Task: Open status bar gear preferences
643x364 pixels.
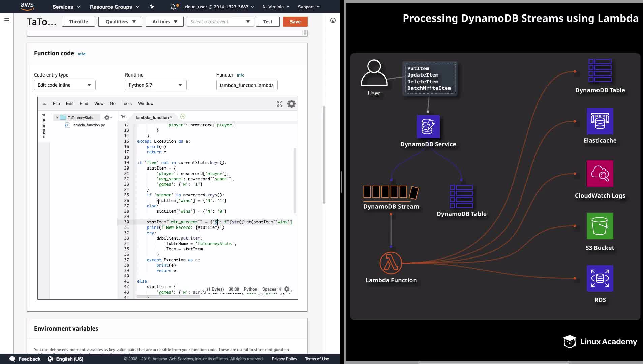Action: pyautogui.click(x=287, y=289)
